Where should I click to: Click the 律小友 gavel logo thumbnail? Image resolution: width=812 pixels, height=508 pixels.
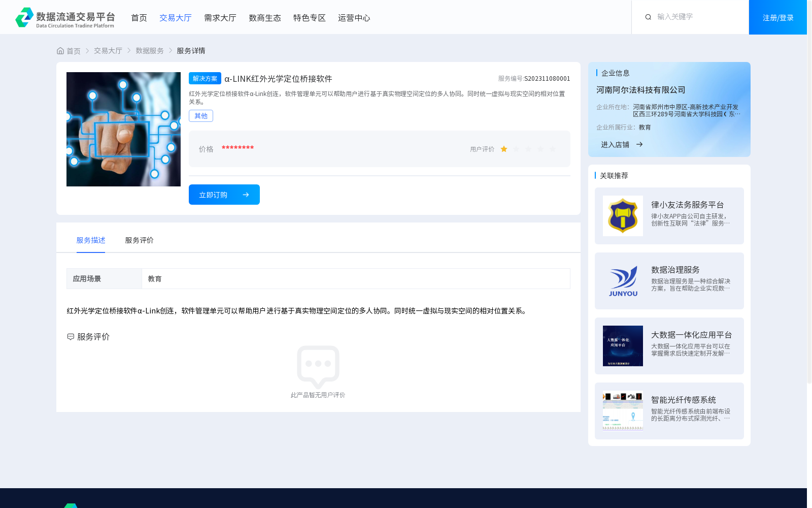[623, 216]
